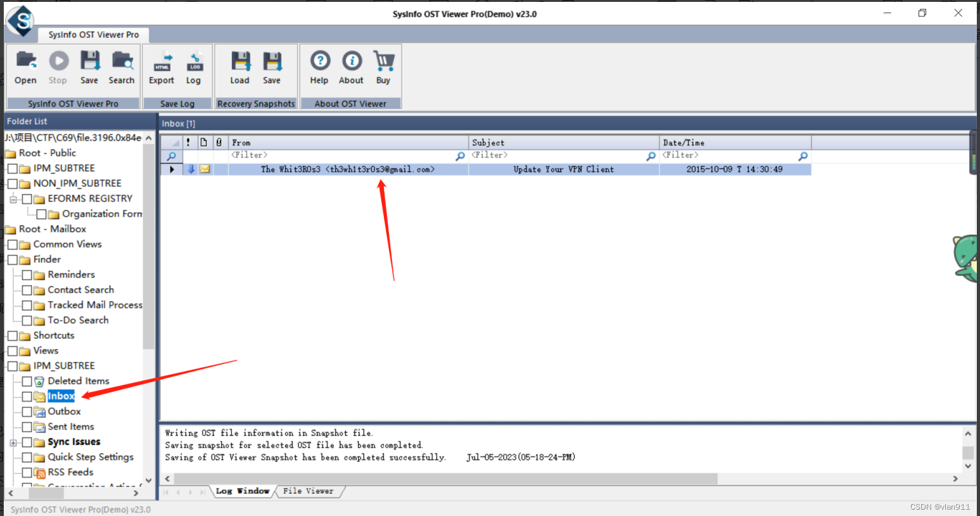The image size is (980, 516).
Task: Check the Inbox folder checkbox
Action: point(27,396)
